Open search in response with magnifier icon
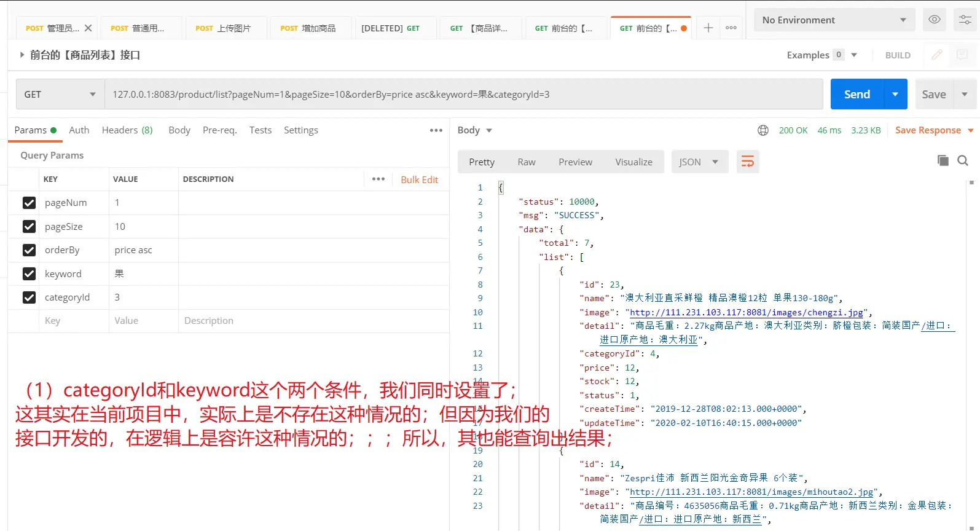The image size is (980, 531). pos(963,160)
